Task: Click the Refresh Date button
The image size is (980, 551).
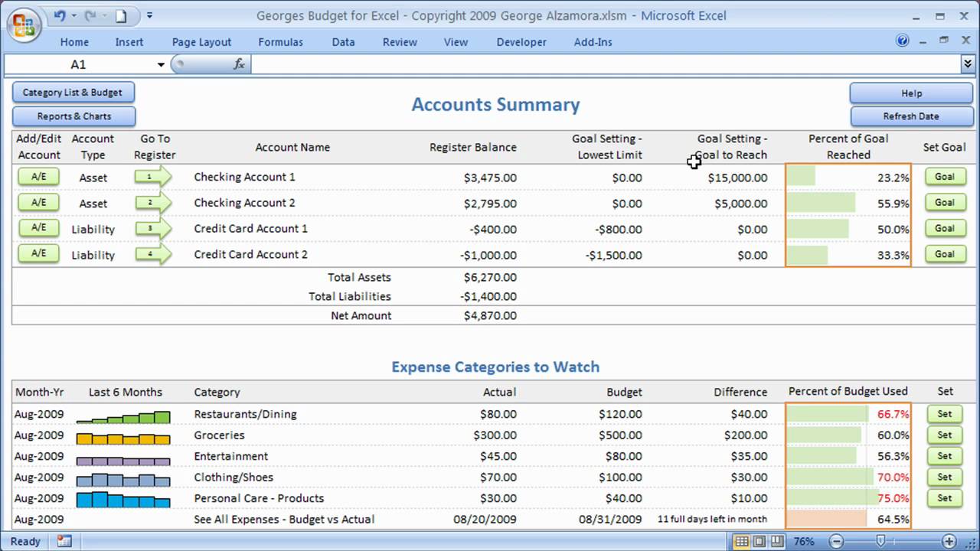Action: (910, 116)
